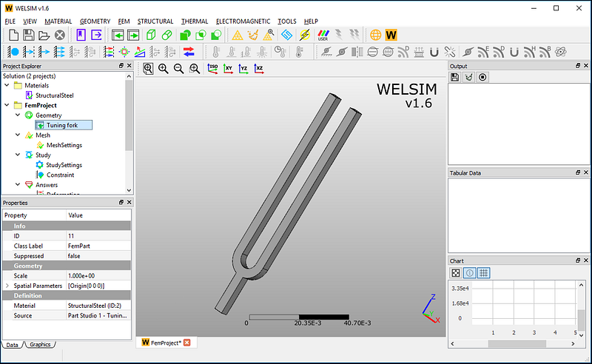Collapse the Geometry tree node

tap(18, 115)
